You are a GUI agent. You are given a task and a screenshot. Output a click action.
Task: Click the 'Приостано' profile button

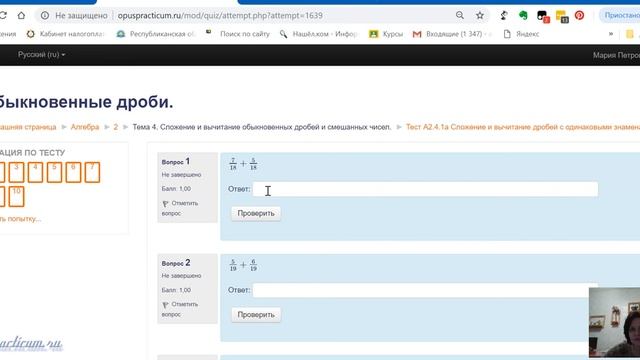[x=620, y=16]
